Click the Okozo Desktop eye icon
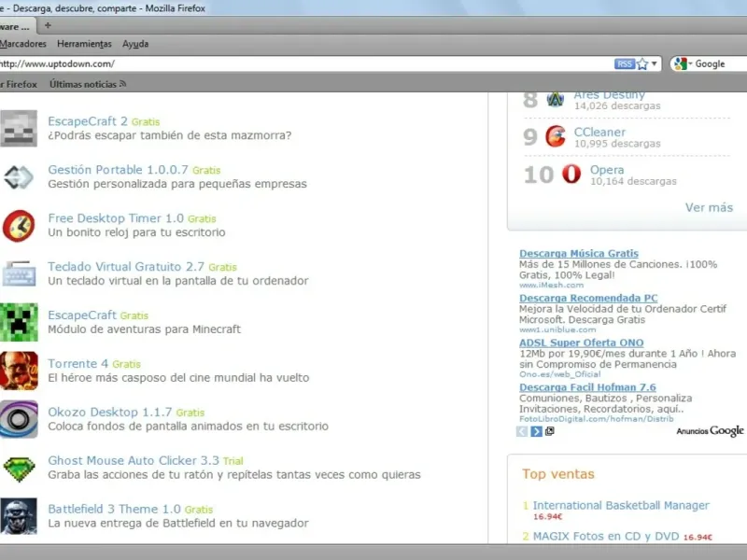Screen dimensions: 747x560 tap(19, 419)
